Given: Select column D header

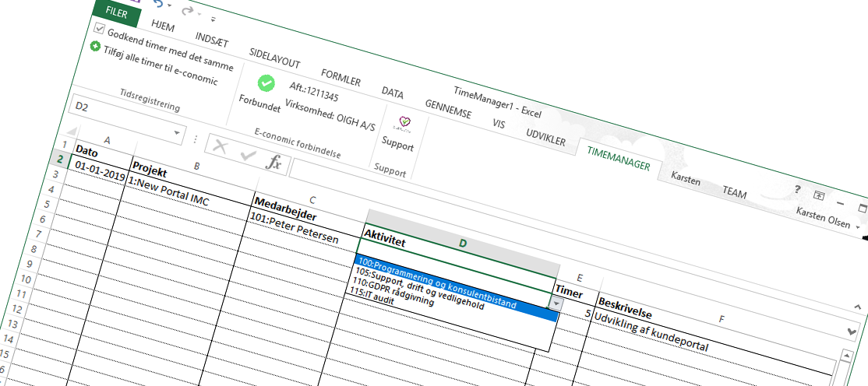Looking at the screenshot, I should pyautogui.click(x=463, y=244).
